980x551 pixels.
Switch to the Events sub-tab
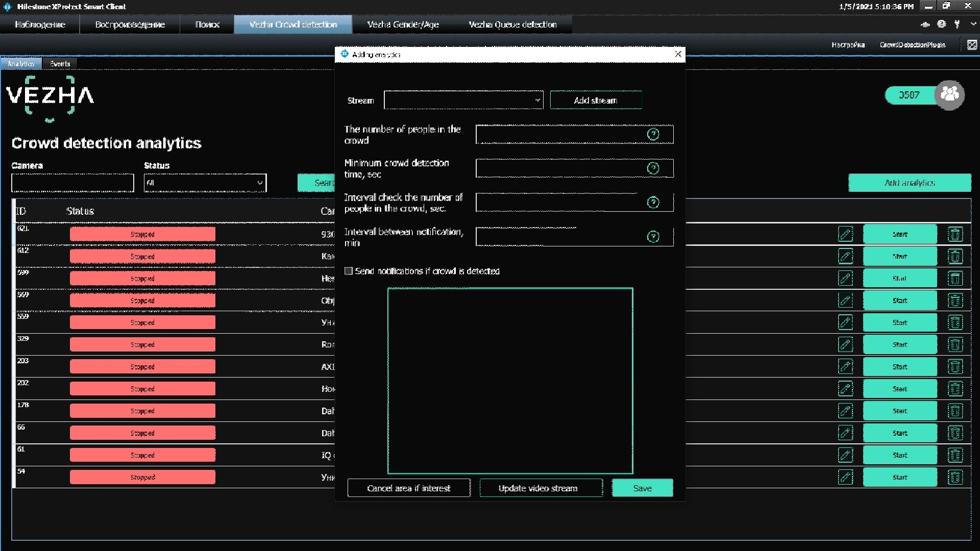pos(60,64)
